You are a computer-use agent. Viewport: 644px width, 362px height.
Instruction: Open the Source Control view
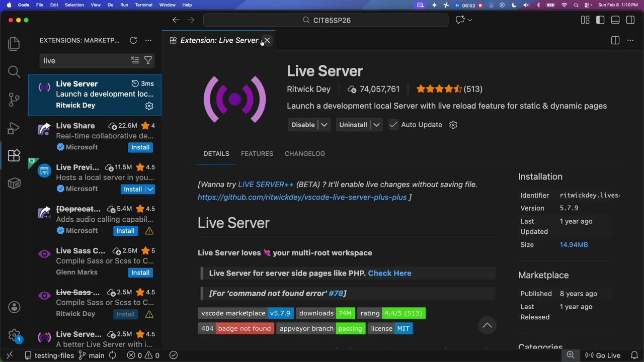14,100
